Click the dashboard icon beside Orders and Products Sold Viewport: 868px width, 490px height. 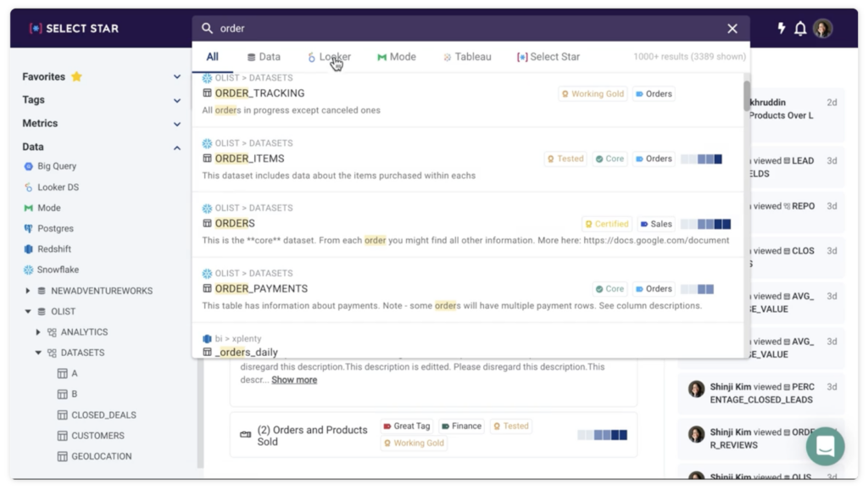click(x=245, y=435)
